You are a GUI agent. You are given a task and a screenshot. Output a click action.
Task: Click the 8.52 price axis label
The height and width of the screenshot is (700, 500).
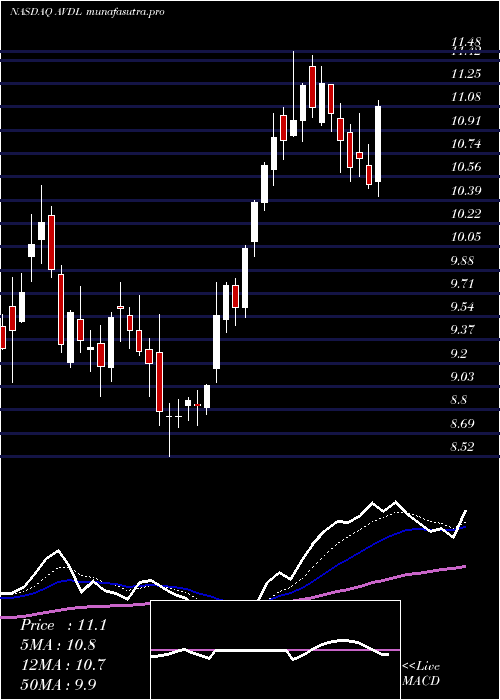click(463, 447)
